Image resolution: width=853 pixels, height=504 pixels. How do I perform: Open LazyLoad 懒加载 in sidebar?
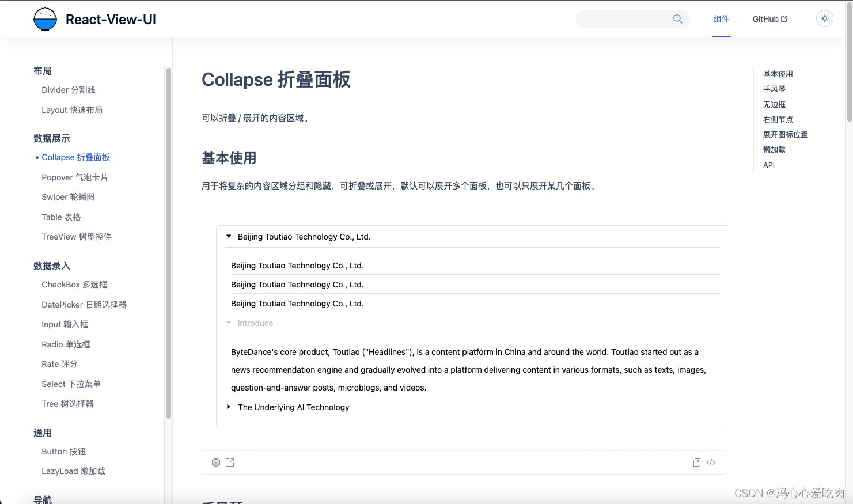tap(73, 471)
